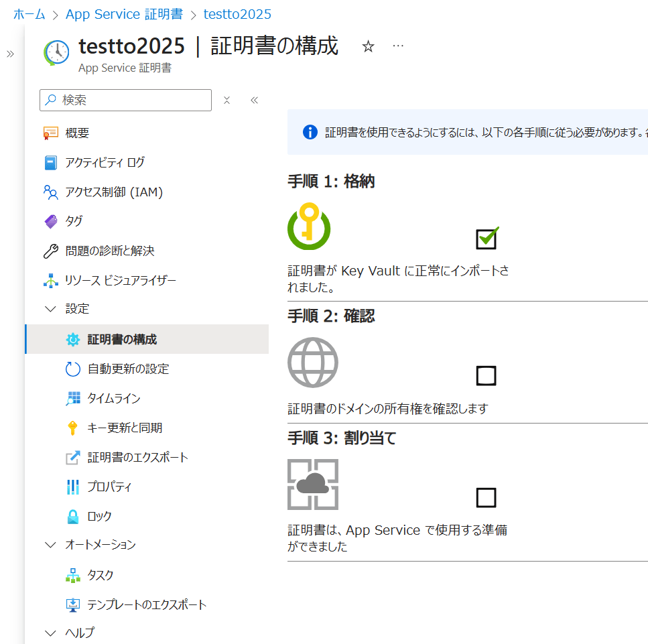Go to ホーム breadcrumb link
Image resolution: width=648 pixels, height=644 pixels.
click(x=29, y=14)
